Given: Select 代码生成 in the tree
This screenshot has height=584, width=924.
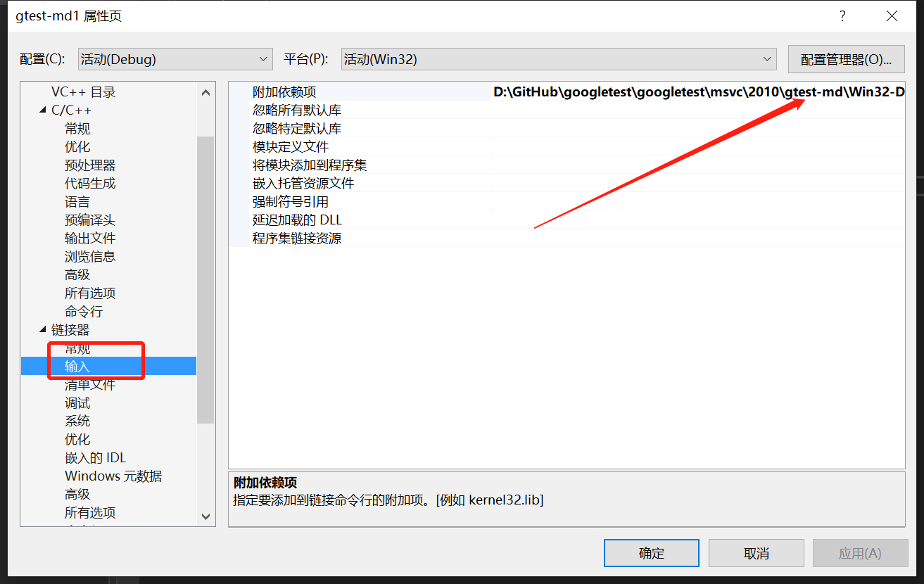Looking at the screenshot, I should point(90,184).
